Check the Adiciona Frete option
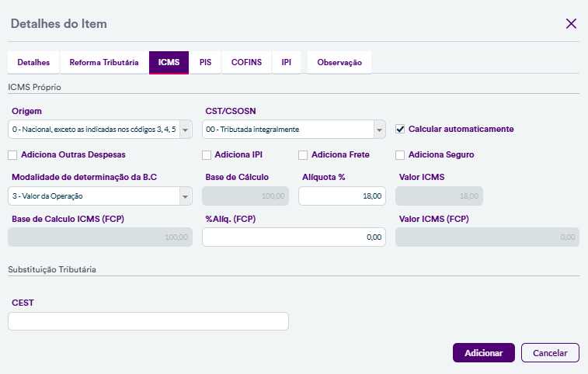This screenshot has width=588, height=374. [x=304, y=154]
